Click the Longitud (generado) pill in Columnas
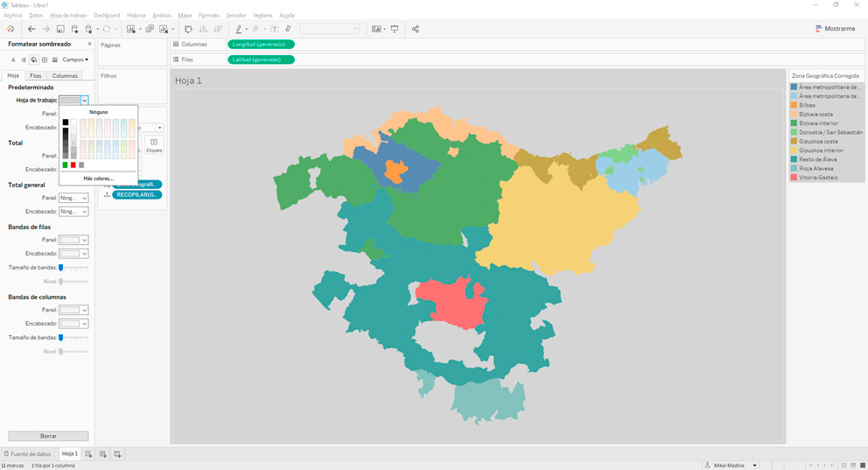 point(261,45)
